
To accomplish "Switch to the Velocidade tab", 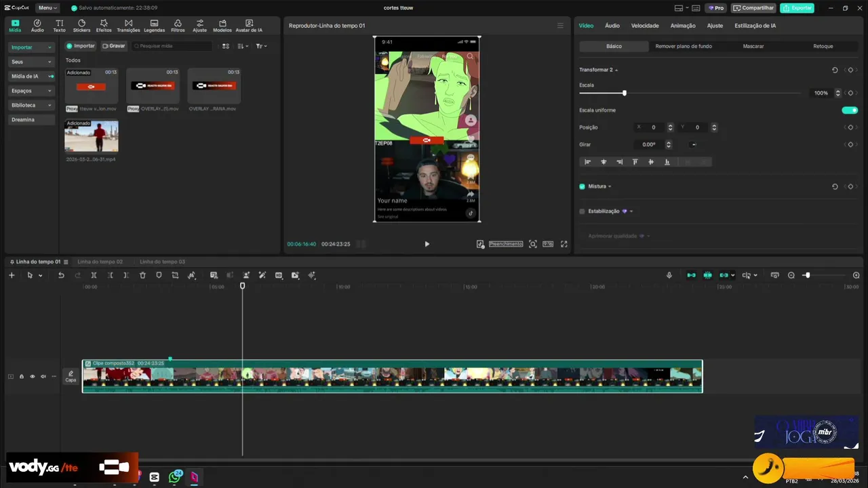I will pyautogui.click(x=645, y=26).
